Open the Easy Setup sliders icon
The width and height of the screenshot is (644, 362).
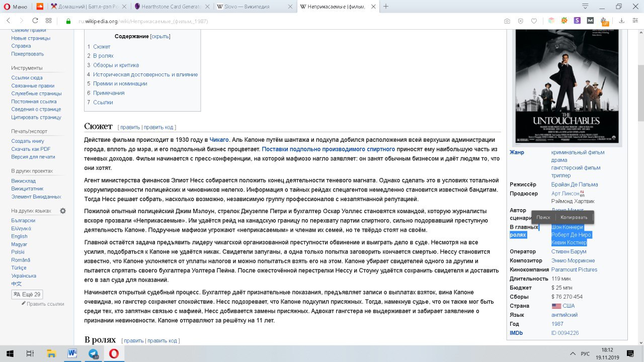point(635,21)
